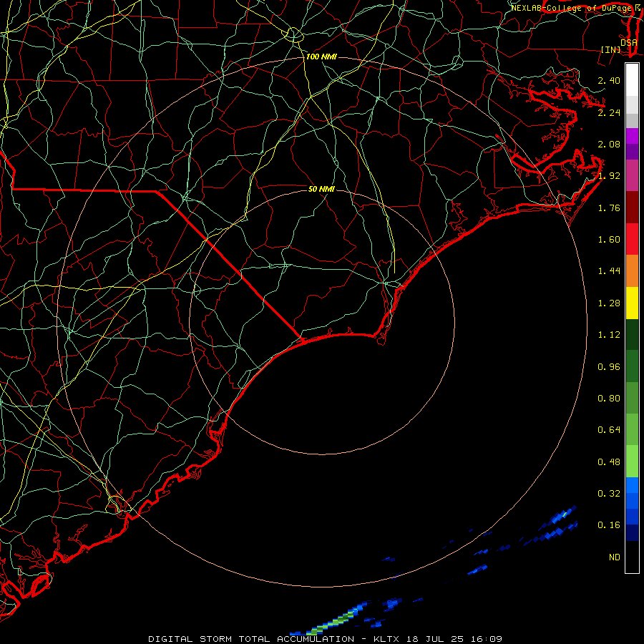Choose the orange swatch beside 1.44
Image resolution: width=644 pixels, height=644 pixels.
632,270
